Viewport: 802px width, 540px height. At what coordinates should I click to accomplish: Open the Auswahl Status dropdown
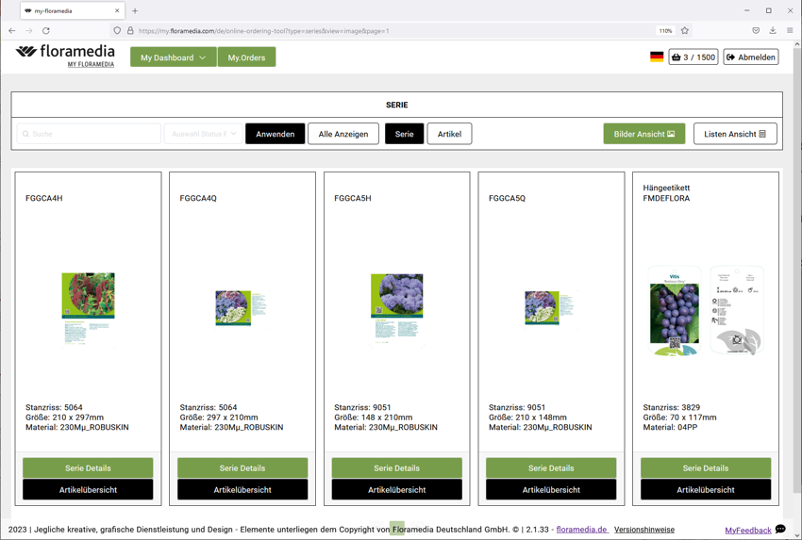(203, 134)
